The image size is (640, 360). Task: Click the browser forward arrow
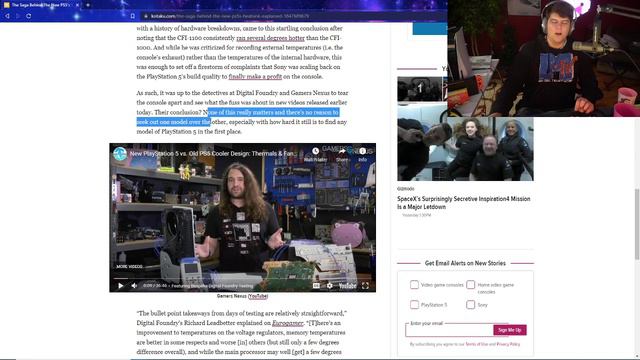[18, 16]
